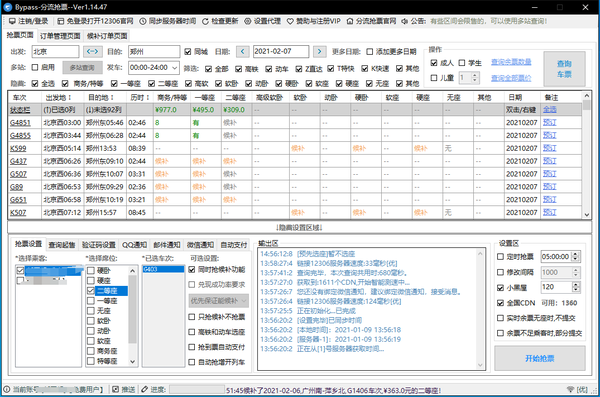Open 赞助与注册VIP heart item

click(313, 21)
